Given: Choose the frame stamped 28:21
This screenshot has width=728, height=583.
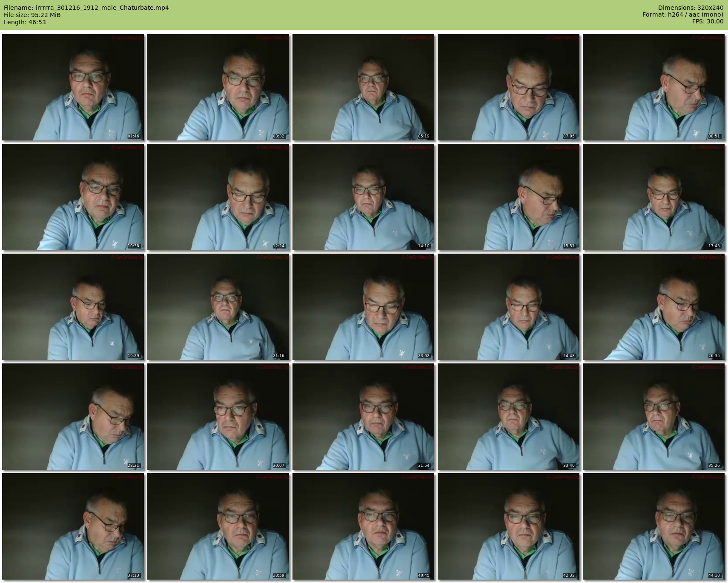Looking at the screenshot, I should coord(73,417).
